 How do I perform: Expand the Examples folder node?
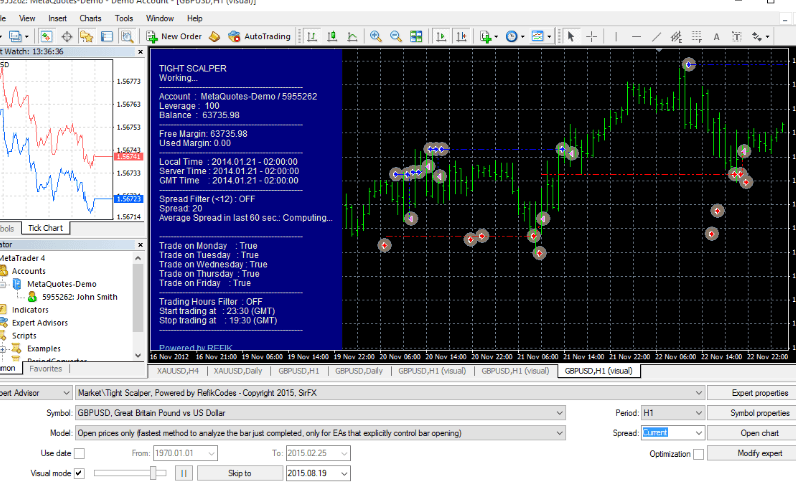pyautogui.click(x=3, y=349)
